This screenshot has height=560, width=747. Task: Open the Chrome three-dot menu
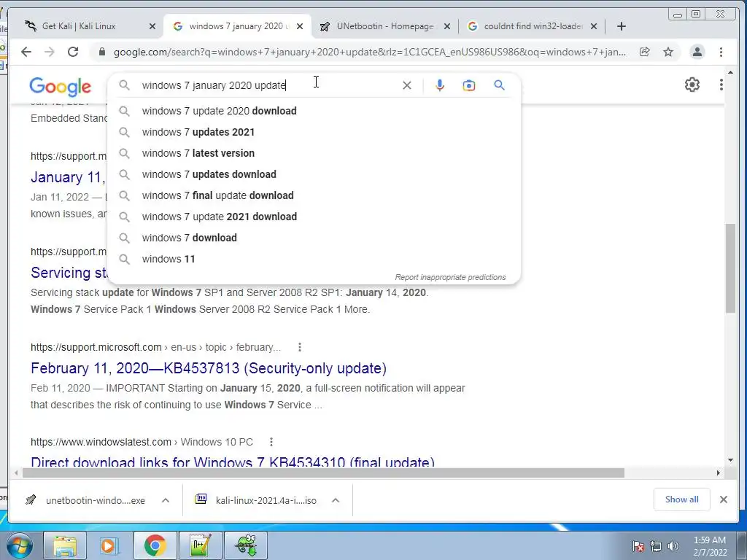721,52
